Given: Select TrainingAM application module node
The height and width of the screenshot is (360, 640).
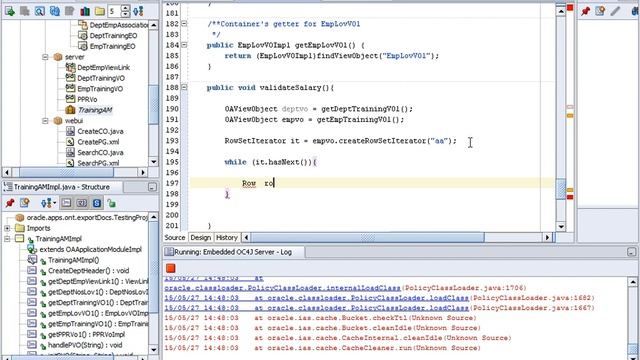Looking at the screenshot, I should [95, 110].
